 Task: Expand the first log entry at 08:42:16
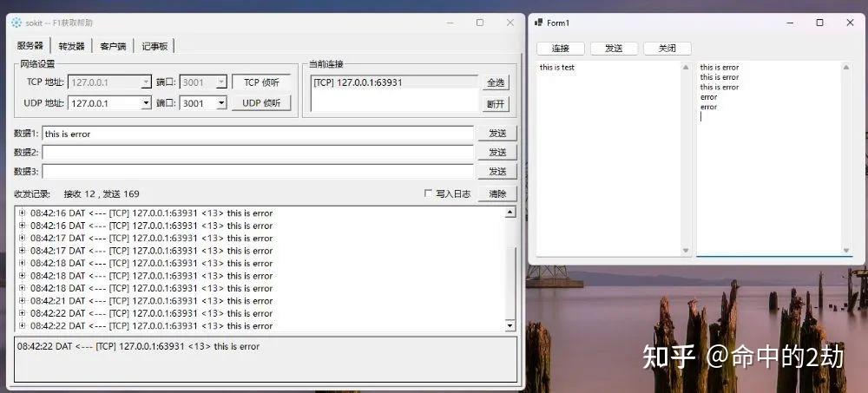(x=22, y=213)
